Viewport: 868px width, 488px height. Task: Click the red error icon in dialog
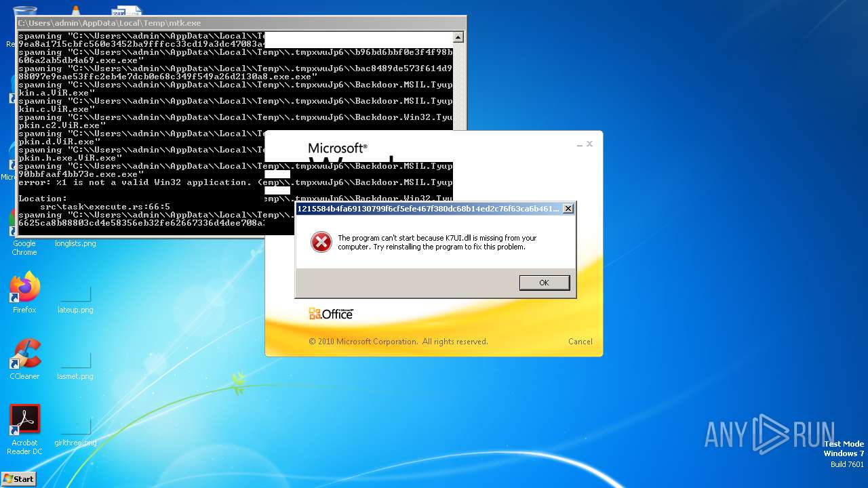tap(321, 242)
